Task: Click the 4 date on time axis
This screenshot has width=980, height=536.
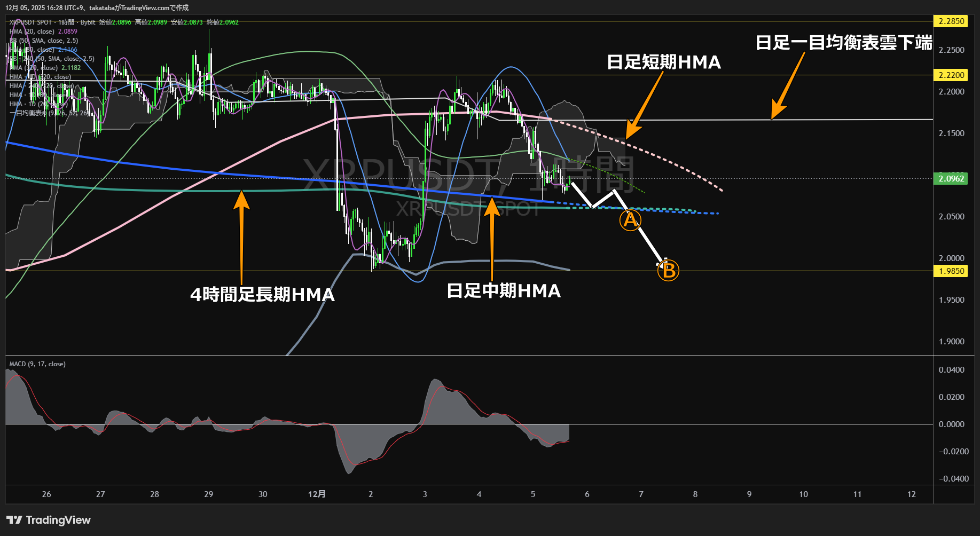Action: [x=479, y=494]
